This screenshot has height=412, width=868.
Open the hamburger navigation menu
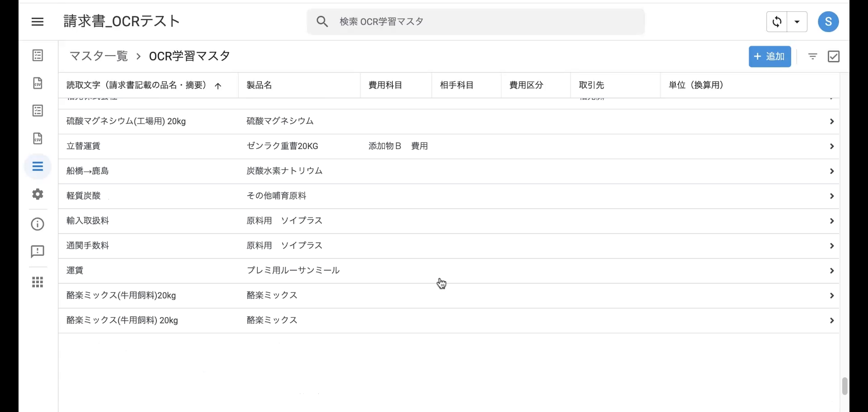(x=38, y=22)
